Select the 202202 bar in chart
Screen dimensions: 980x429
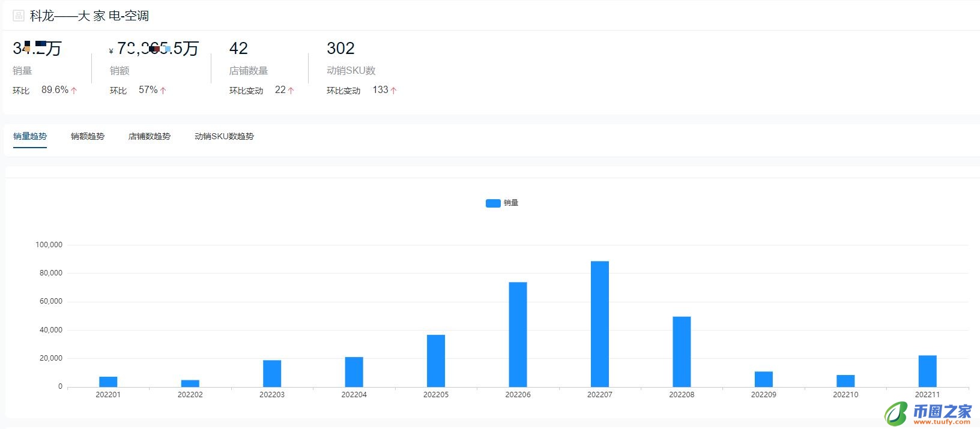(190, 383)
